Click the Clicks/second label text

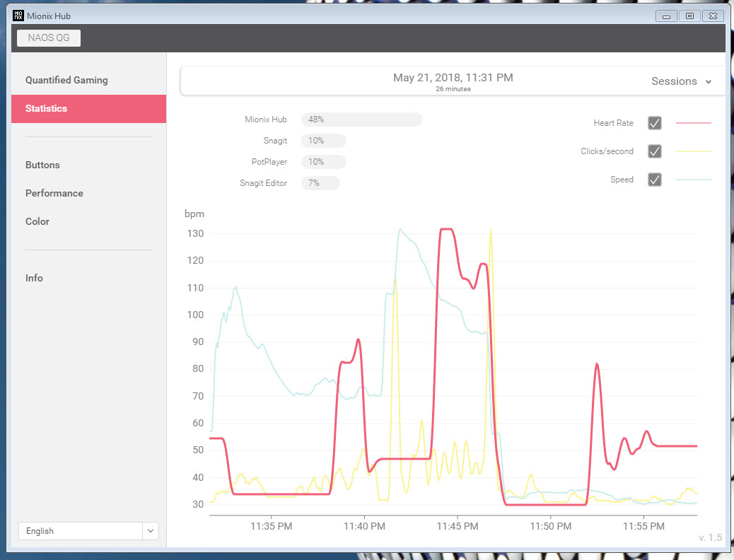[x=607, y=151]
